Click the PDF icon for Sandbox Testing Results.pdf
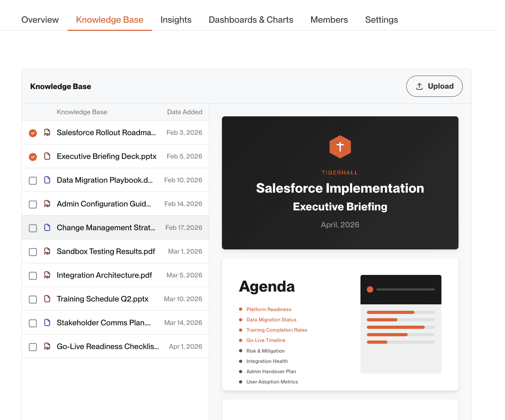The image size is (505, 420). click(x=47, y=252)
